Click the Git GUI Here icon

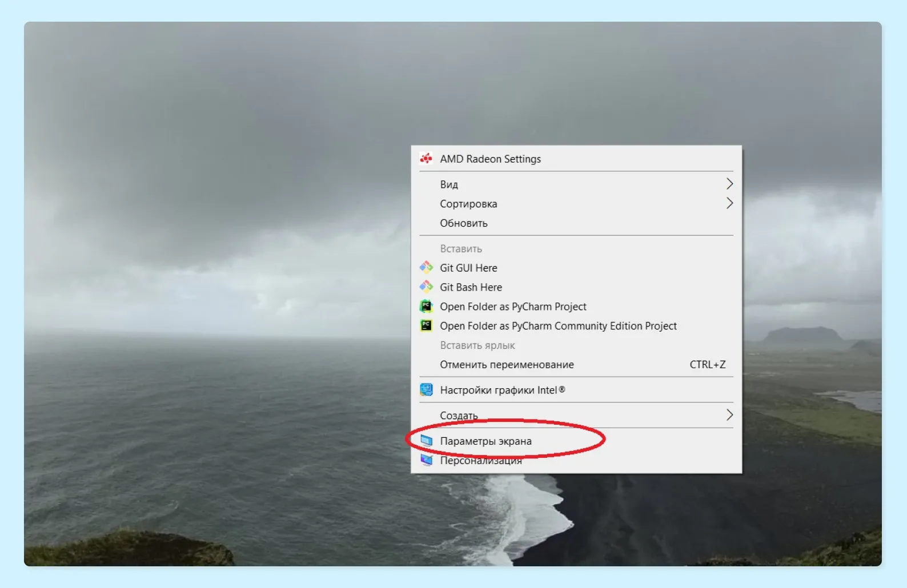(x=426, y=267)
